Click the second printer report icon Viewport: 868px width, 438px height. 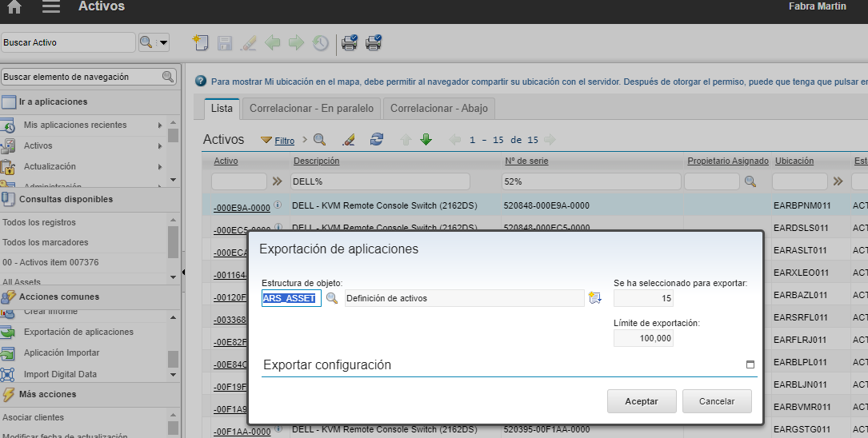coord(374,42)
